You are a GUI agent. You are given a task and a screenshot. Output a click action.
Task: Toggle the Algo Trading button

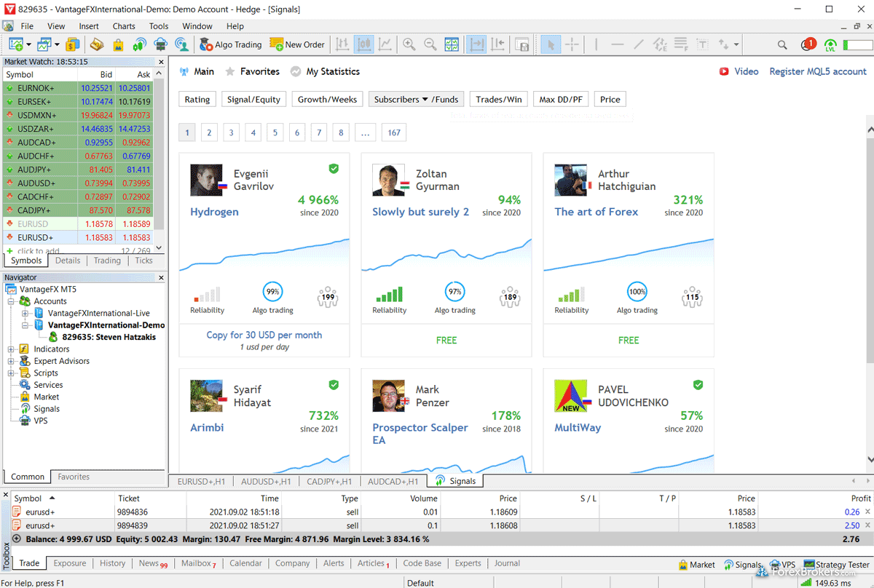[230, 44]
